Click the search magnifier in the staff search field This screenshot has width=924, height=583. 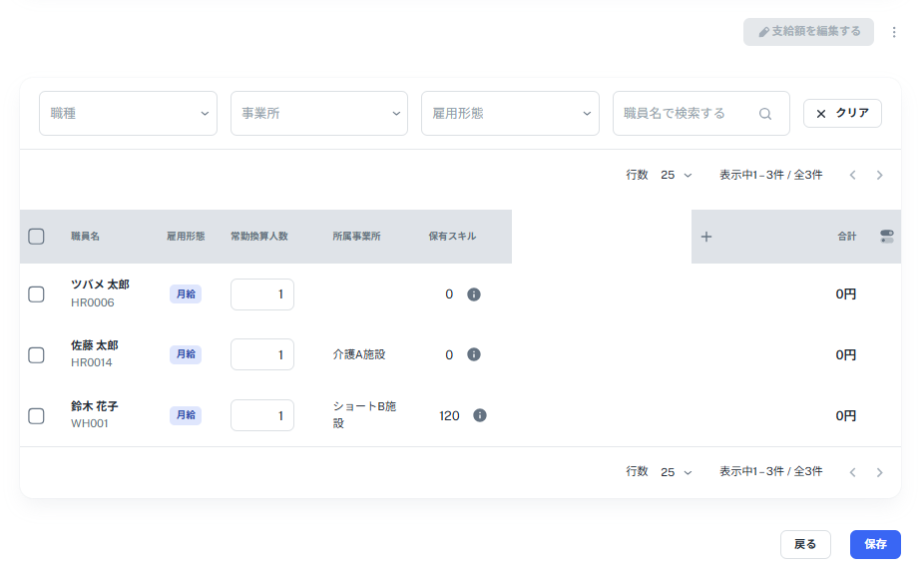pyautogui.click(x=765, y=113)
